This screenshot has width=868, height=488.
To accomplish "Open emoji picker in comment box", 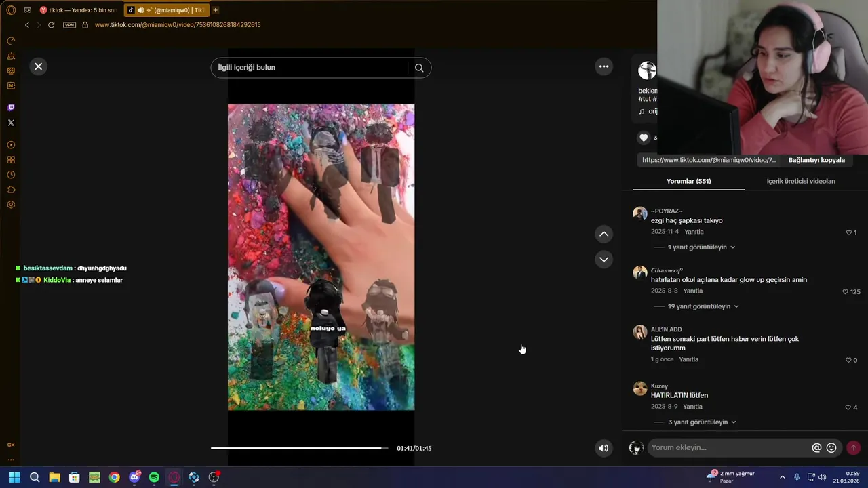I will (831, 448).
